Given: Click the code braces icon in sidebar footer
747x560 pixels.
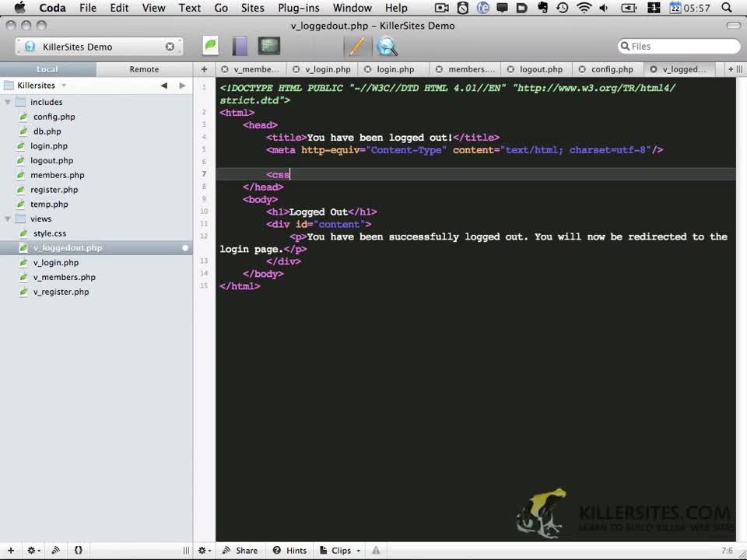Looking at the screenshot, I should coord(79,550).
